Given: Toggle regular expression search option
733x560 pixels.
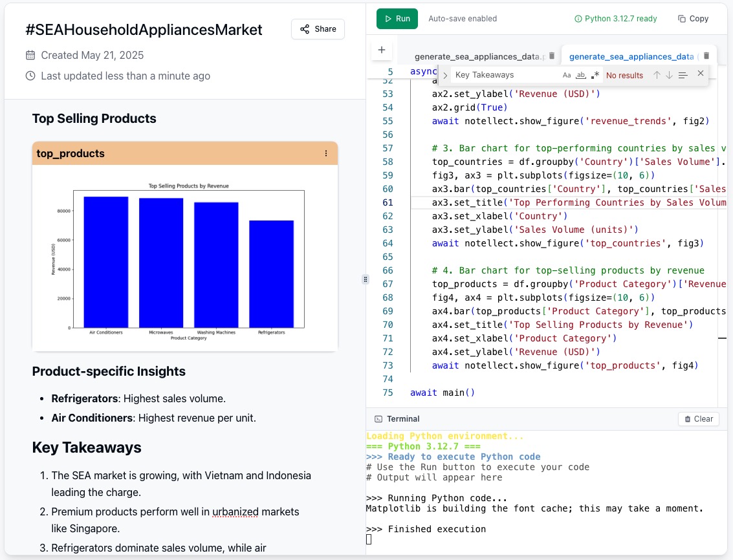Looking at the screenshot, I should [x=595, y=75].
